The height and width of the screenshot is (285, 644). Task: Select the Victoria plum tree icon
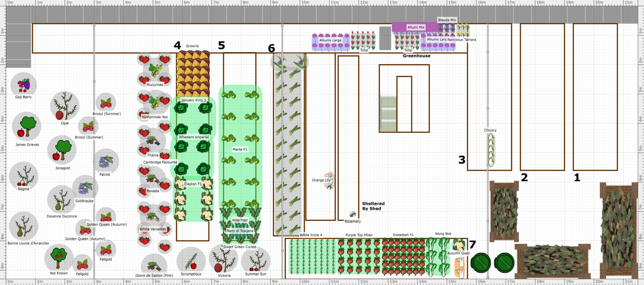(223, 259)
